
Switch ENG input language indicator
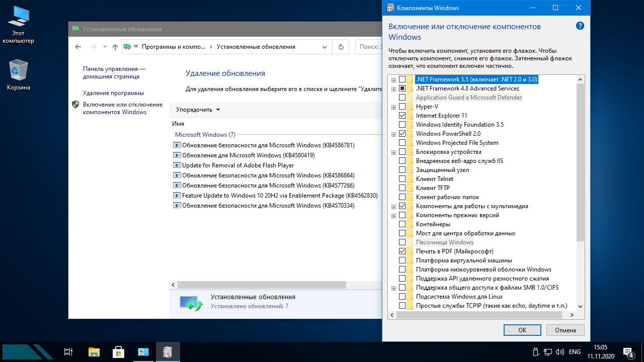point(575,352)
